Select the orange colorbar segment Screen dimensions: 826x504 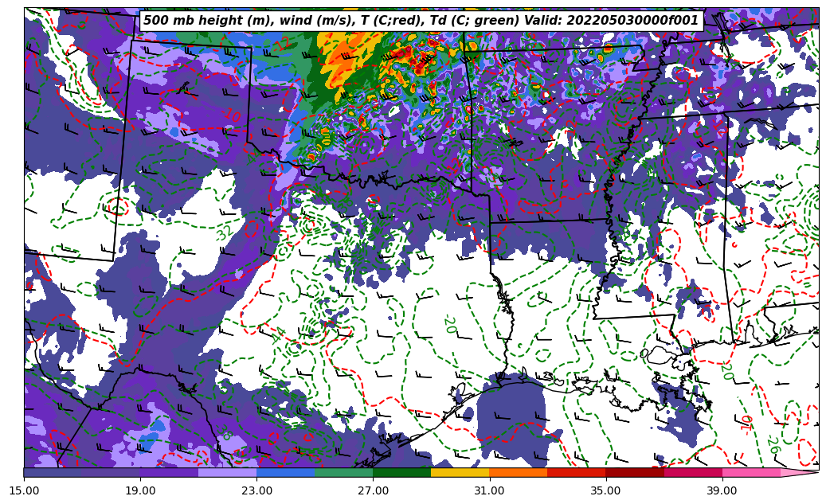pos(518,473)
